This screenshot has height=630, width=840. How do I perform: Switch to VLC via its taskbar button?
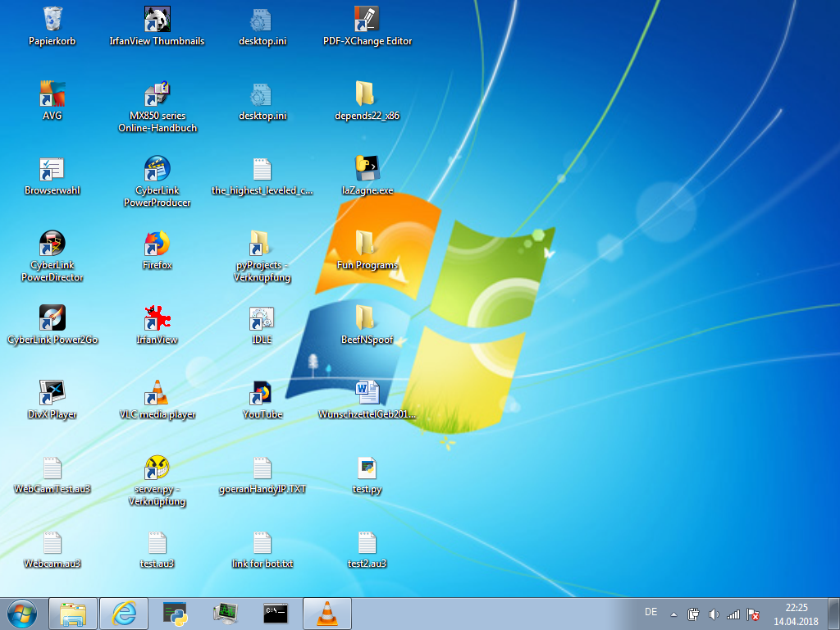pyautogui.click(x=327, y=614)
